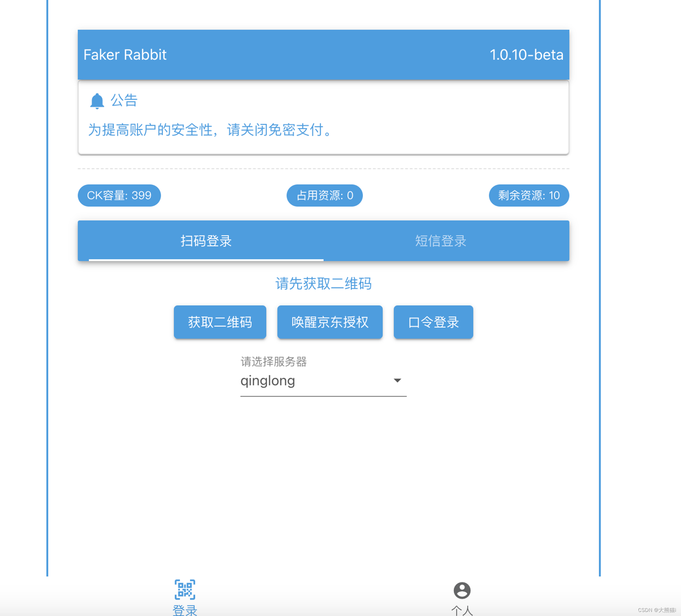This screenshot has height=616, width=681.
Task: Switch to the 扫码登录 tab
Action: (206, 241)
